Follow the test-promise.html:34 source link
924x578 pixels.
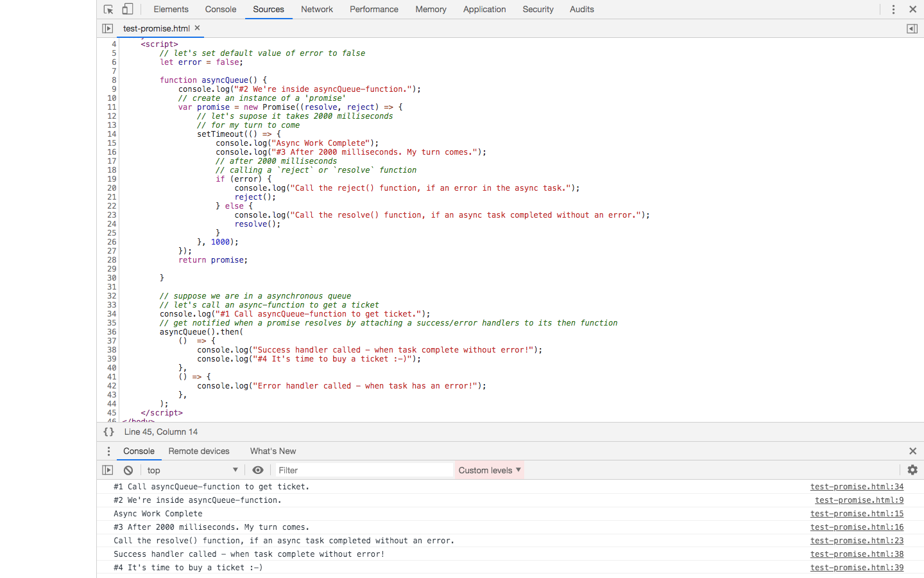(857, 487)
